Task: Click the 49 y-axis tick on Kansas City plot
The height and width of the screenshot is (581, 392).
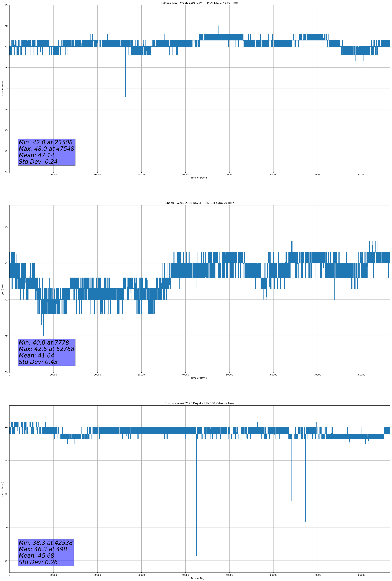Action: pyautogui.click(x=6, y=5)
